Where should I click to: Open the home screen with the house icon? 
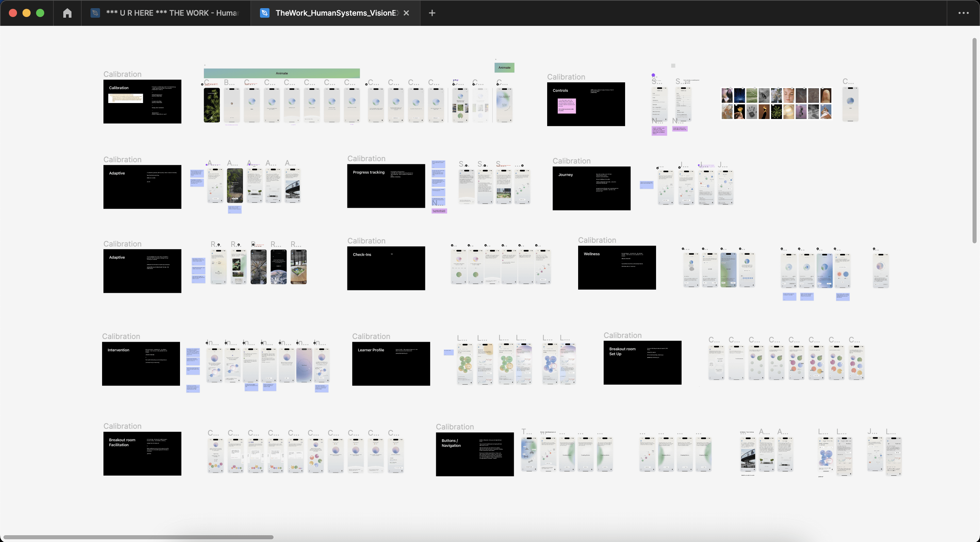coord(67,13)
